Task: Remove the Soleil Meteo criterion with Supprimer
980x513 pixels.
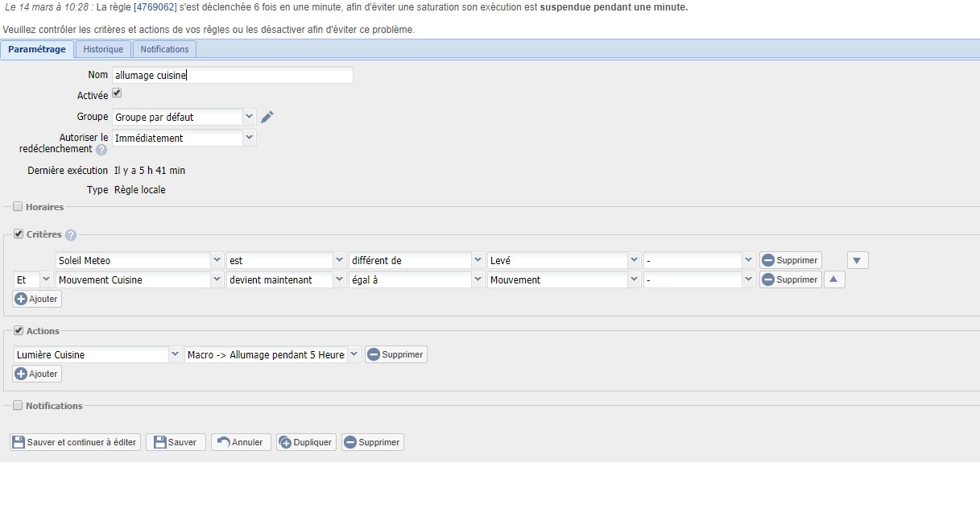Action: coord(790,260)
